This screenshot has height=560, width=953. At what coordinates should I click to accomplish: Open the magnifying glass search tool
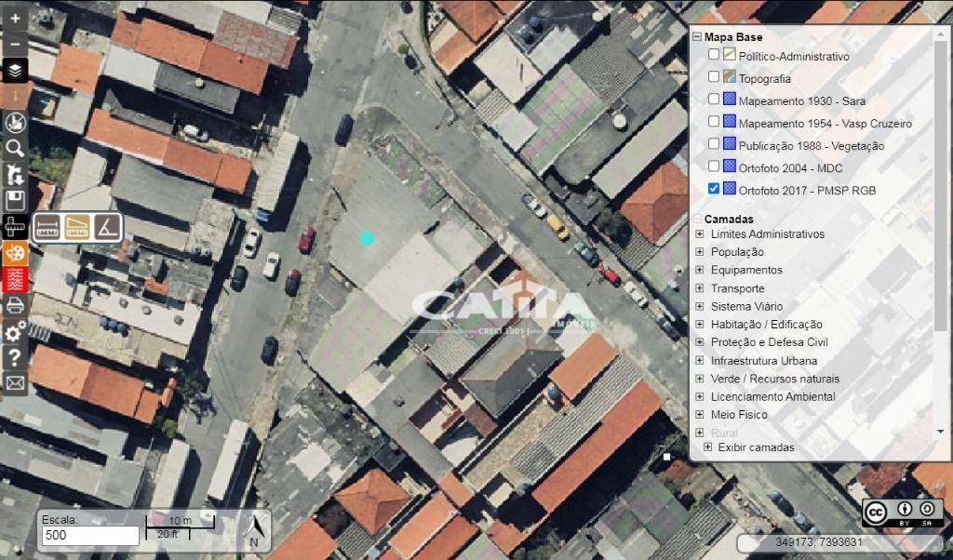click(15, 149)
